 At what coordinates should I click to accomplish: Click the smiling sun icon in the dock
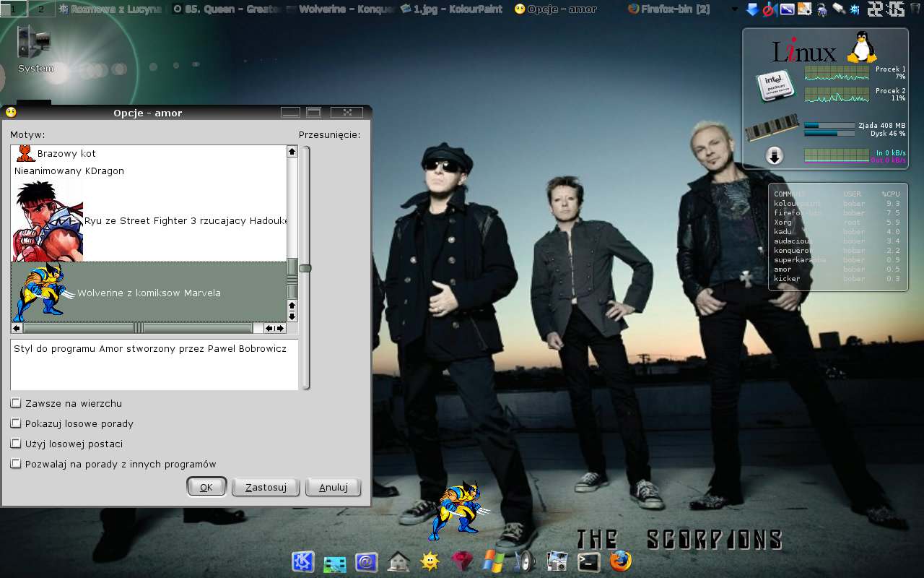pyautogui.click(x=430, y=561)
